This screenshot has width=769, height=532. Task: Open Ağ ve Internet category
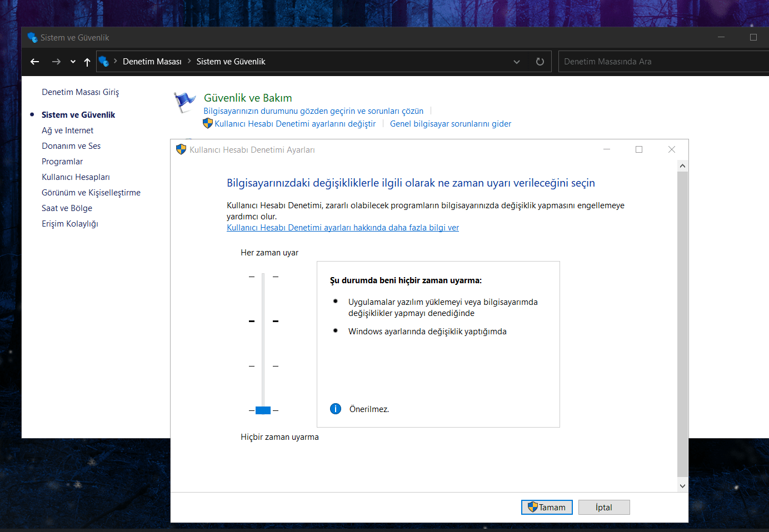68,131
